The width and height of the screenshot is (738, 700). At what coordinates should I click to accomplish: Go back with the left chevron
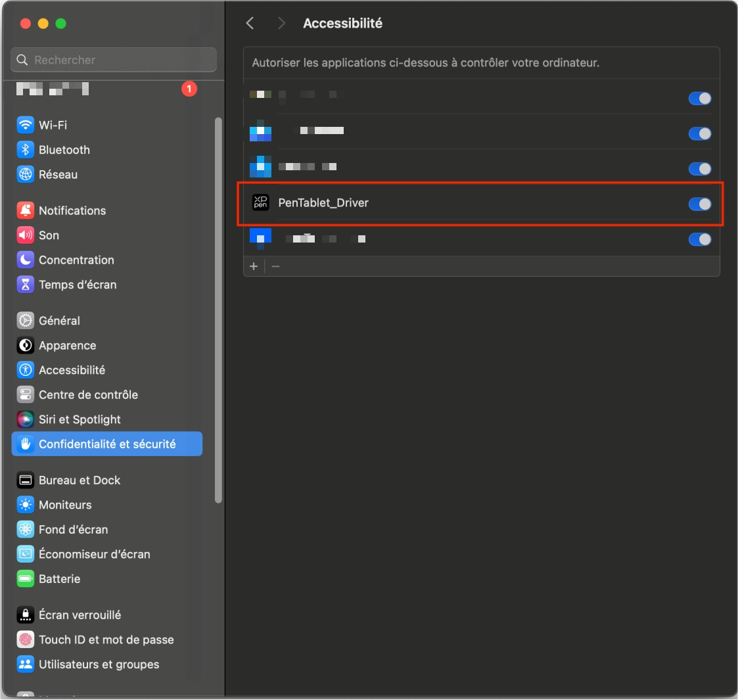click(250, 23)
